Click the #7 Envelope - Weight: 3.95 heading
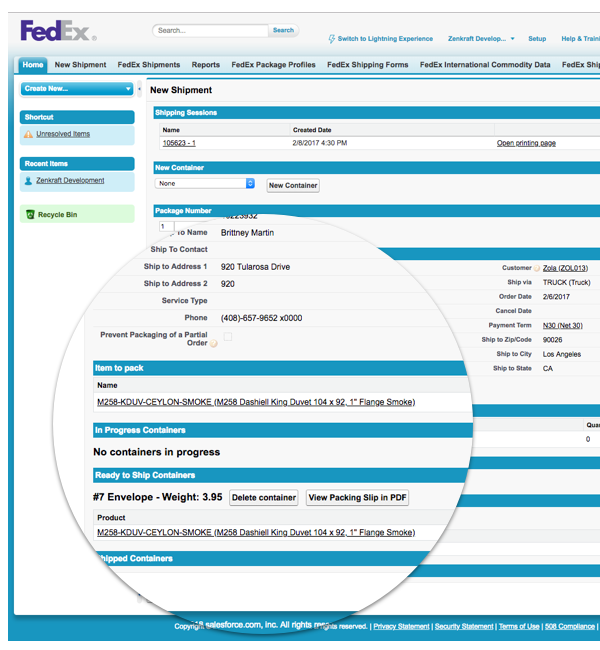 [x=158, y=497]
